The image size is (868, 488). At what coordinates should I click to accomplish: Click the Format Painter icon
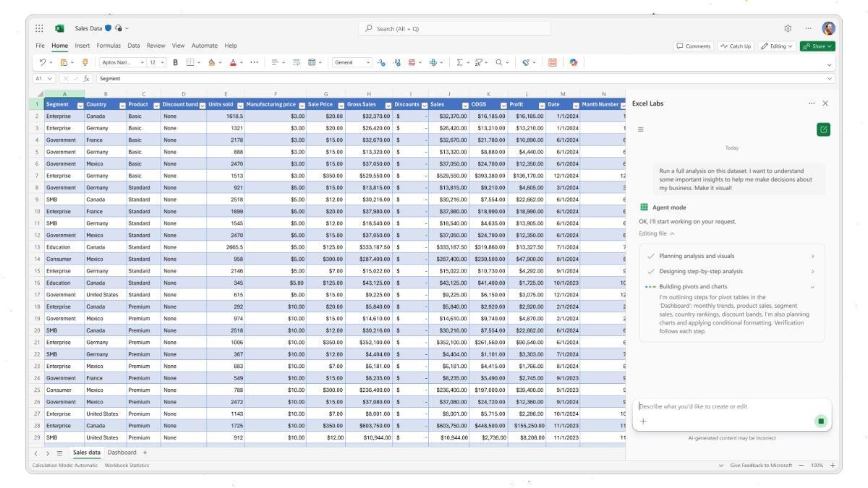(85, 63)
